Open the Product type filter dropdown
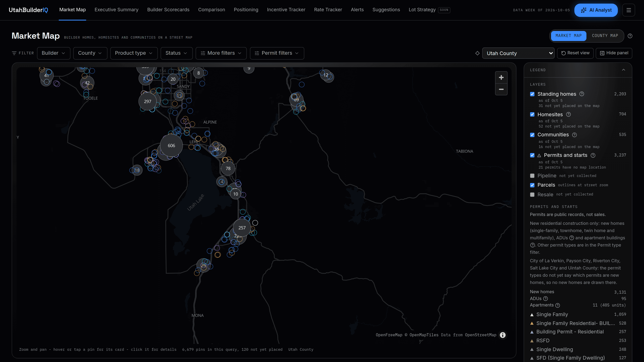644x362 pixels. click(x=134, y=53)
